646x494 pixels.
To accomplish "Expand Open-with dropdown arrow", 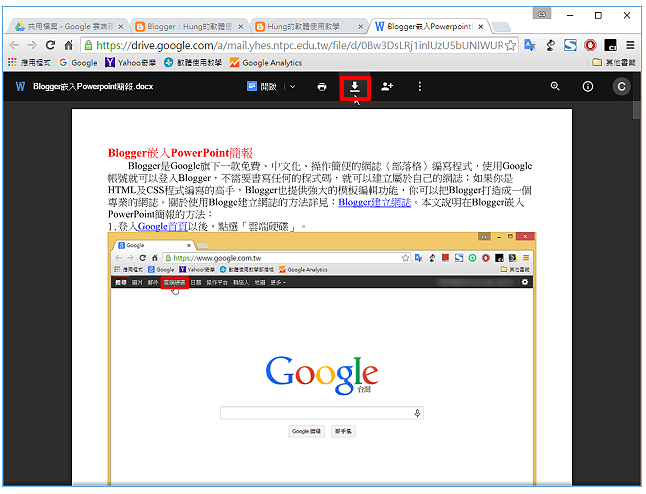I will [293, 87].
